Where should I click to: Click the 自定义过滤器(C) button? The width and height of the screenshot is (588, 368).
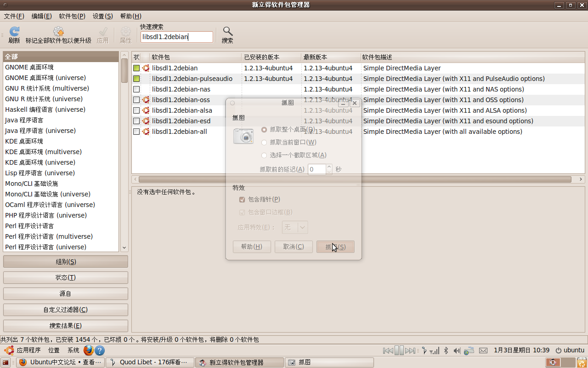click(66, 310)
